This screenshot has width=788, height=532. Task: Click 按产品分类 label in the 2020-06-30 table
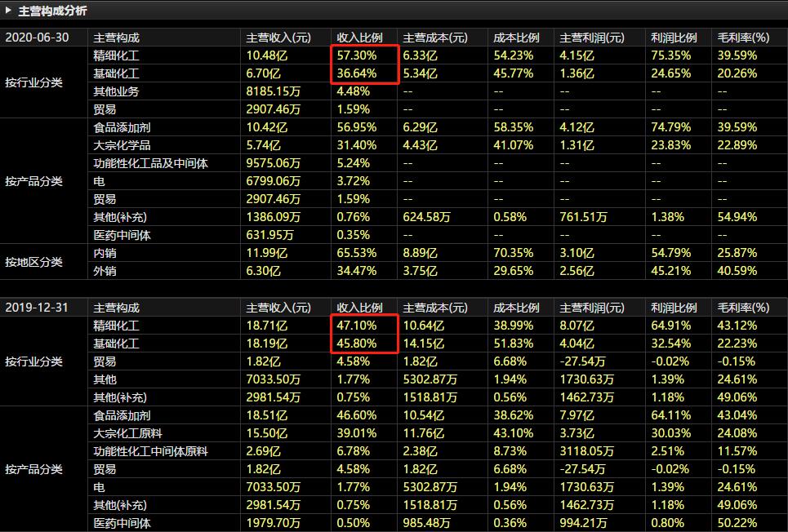33,181
